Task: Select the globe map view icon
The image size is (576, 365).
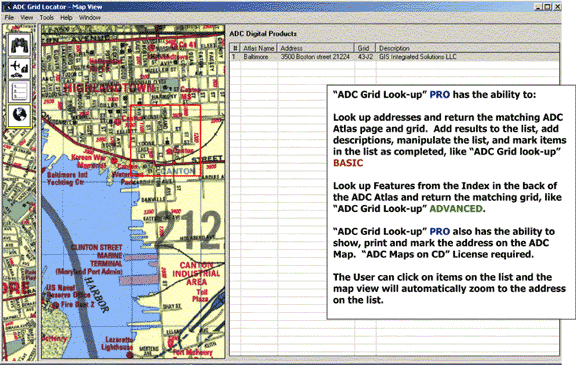Action: pyautogui.click(x=19, y=115)
